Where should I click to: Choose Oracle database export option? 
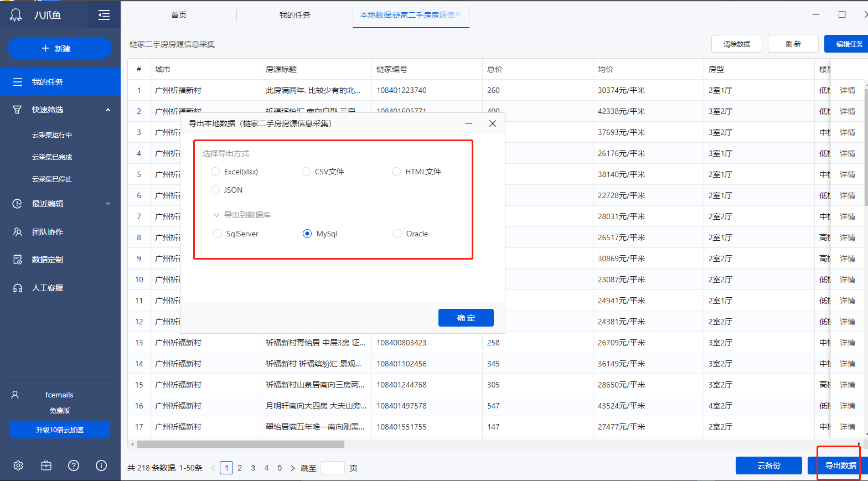(397, 234)
